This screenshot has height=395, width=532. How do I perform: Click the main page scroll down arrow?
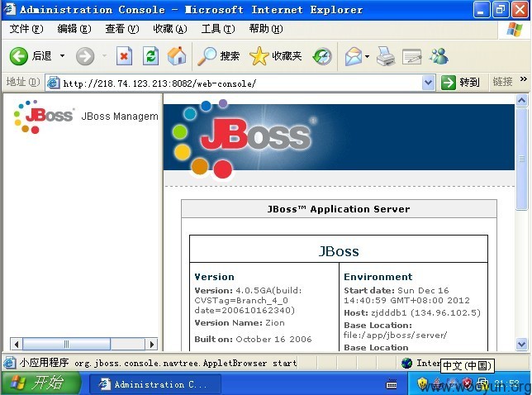tap(521, 344)
